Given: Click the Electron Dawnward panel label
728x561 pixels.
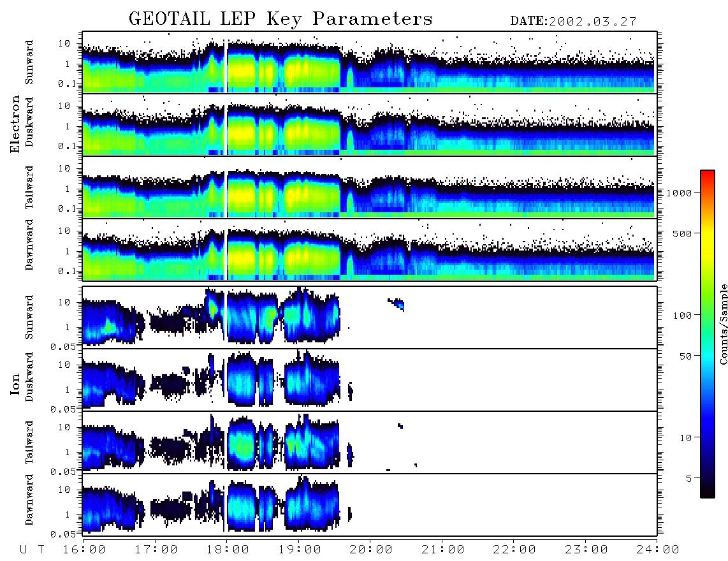Looking at the screenshot, I should [29, 245].
